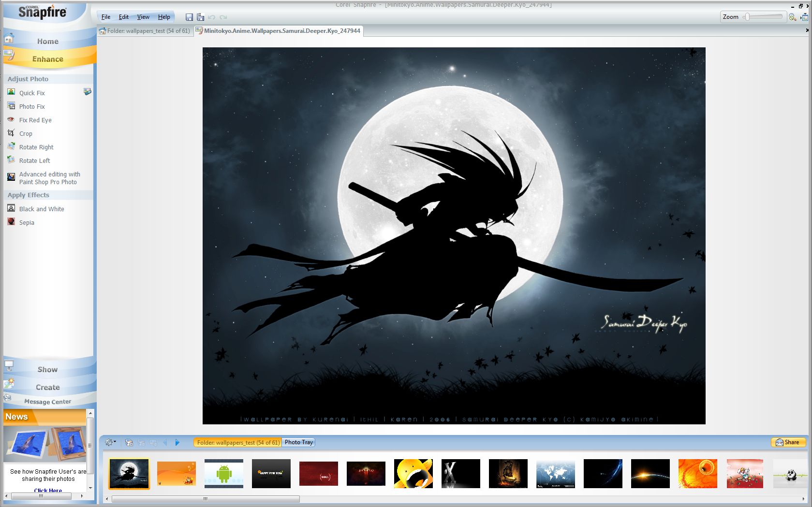Open the Show section

pos(48,370)
